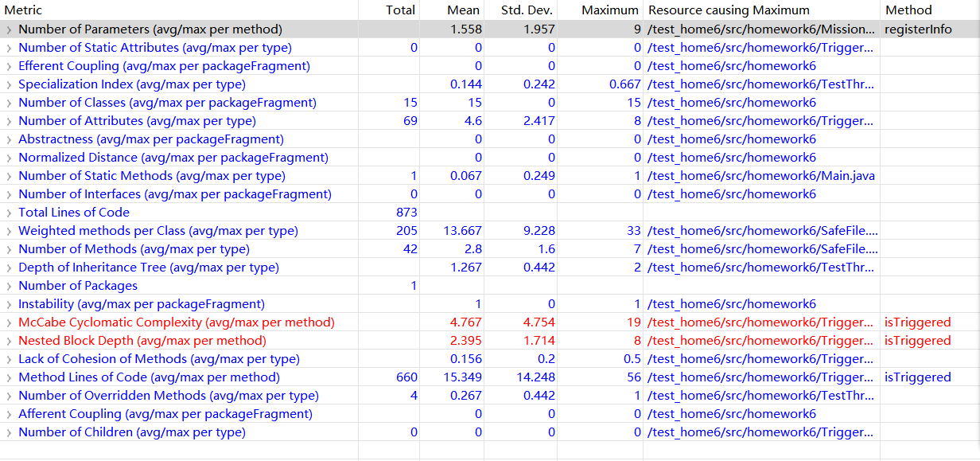Expand Depth of Inheritance Tree row

point(9,268)
